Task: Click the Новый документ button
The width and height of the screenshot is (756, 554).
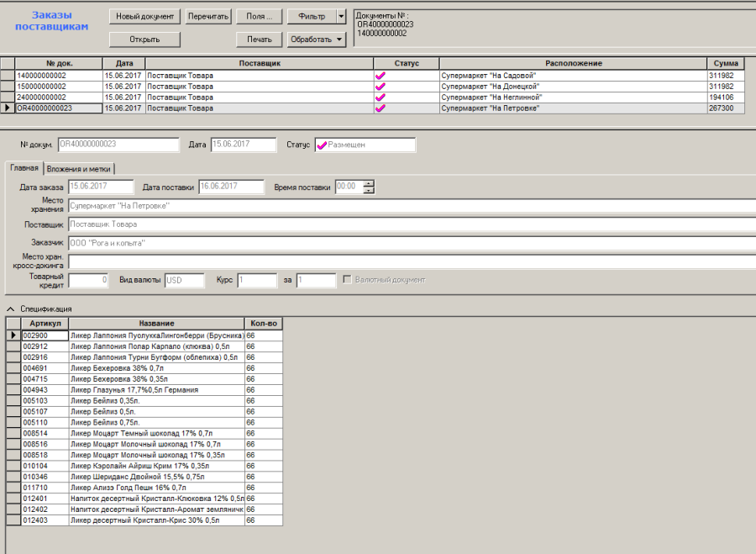Action: coord(144,17)
